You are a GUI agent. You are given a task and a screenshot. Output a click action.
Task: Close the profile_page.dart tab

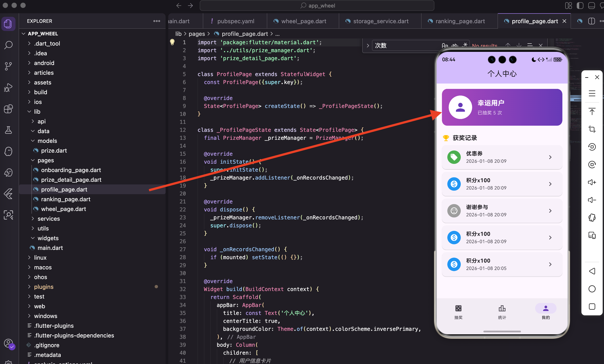coord(564,21)
